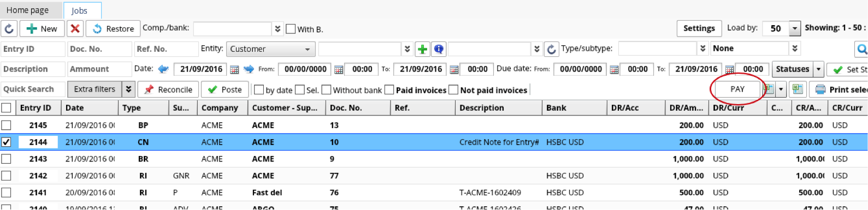Expand the Load by 50 dropdown

[795, 28]
